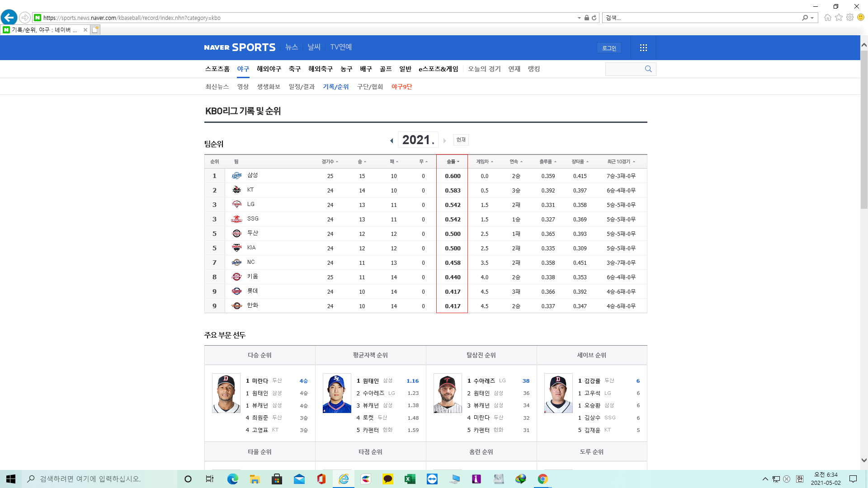Open browser settings gear icon

(850, 18)
